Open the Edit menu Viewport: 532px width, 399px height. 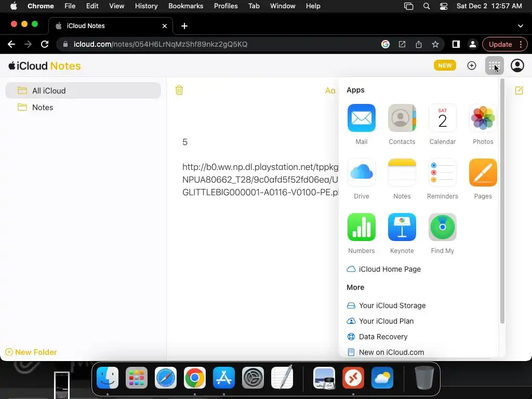tap(92, 6)
